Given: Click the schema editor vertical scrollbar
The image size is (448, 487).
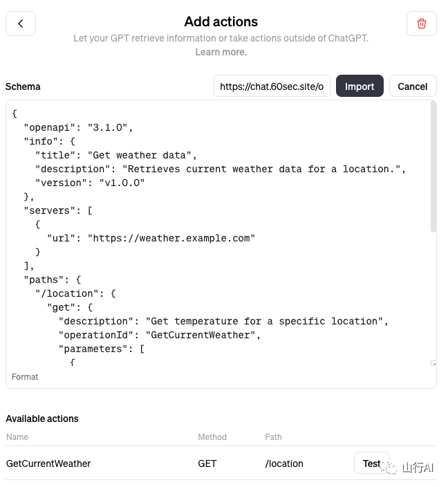Looking at the screenshot, I should pos(433,167).
